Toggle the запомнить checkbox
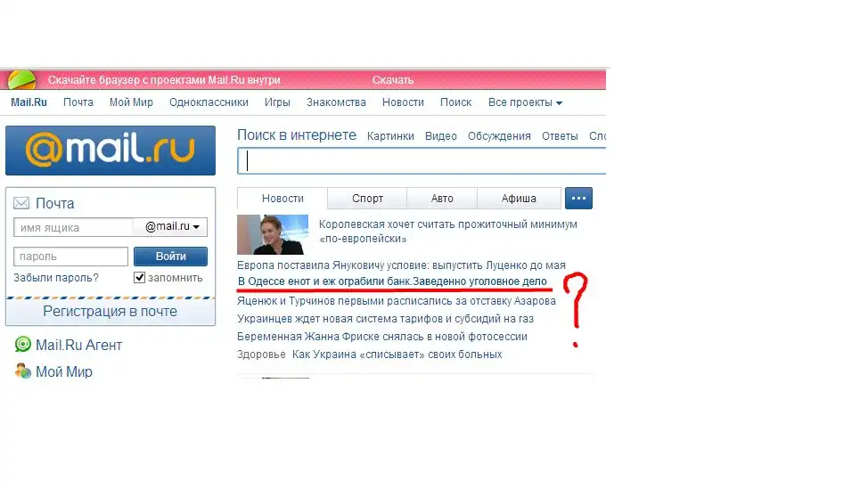 click(x=139, y=278)
